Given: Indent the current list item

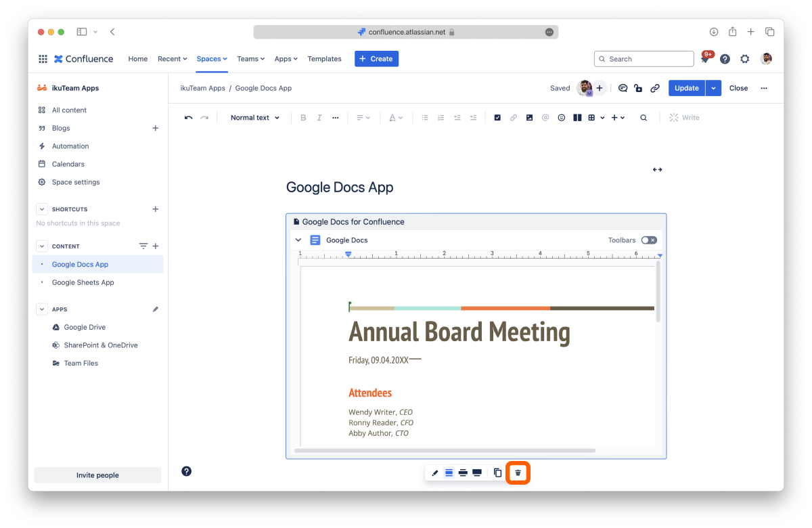Looking at the screenshot, I should pyautogui.click(x=474, y=118).
